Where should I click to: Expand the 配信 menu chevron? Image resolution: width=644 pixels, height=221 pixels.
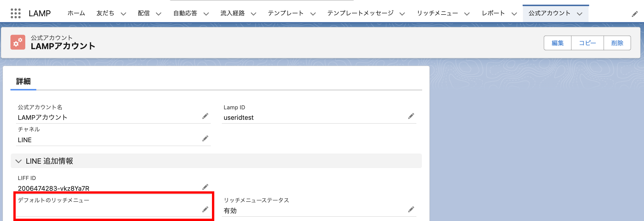coord(159,14)
